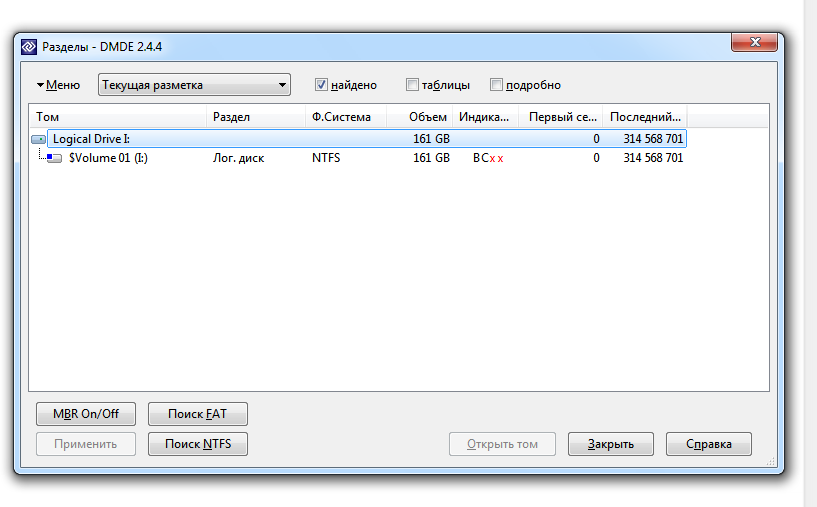
Task: Enable the подробно checkbox
Action: (x=496, y=84)
